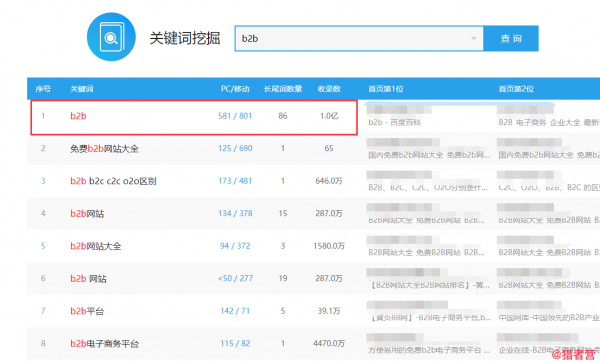
Task: Click the 查询 query button
Action: (x=511, y=38)
